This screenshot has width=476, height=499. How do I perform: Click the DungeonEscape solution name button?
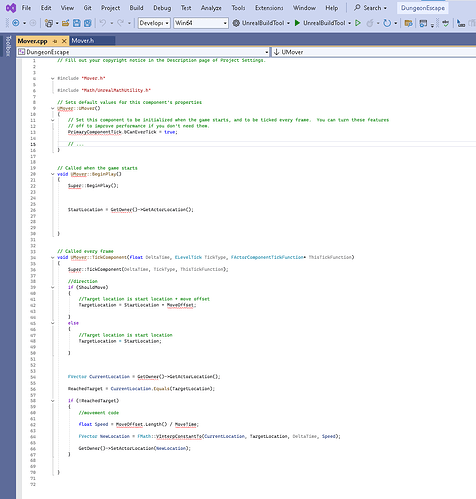(x=423, y=8)
